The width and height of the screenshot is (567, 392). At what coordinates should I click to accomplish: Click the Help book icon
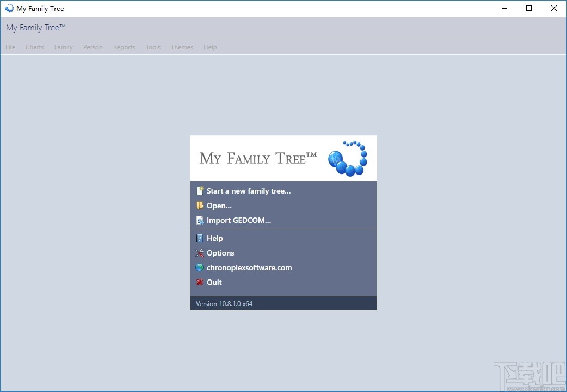click(200, 238)
